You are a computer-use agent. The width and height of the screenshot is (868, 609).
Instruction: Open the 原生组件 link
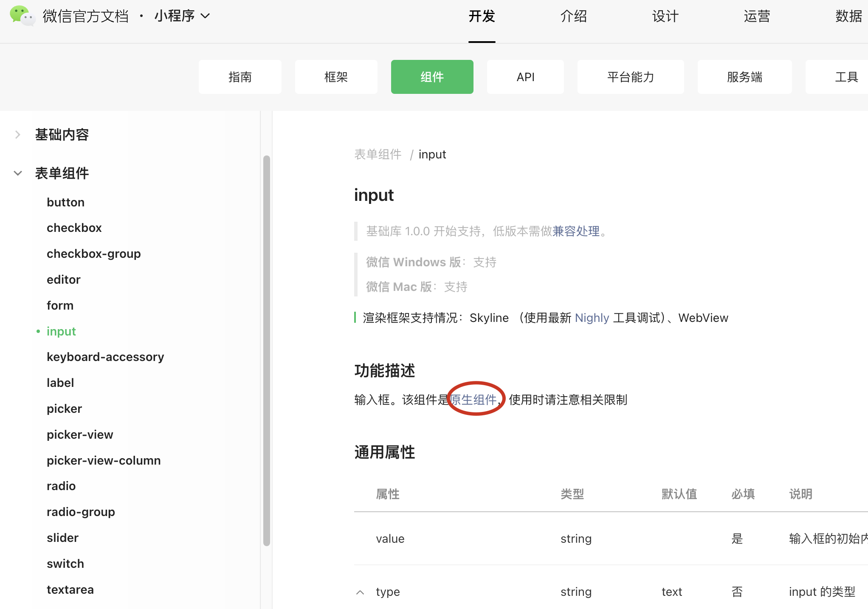point(473,400)
